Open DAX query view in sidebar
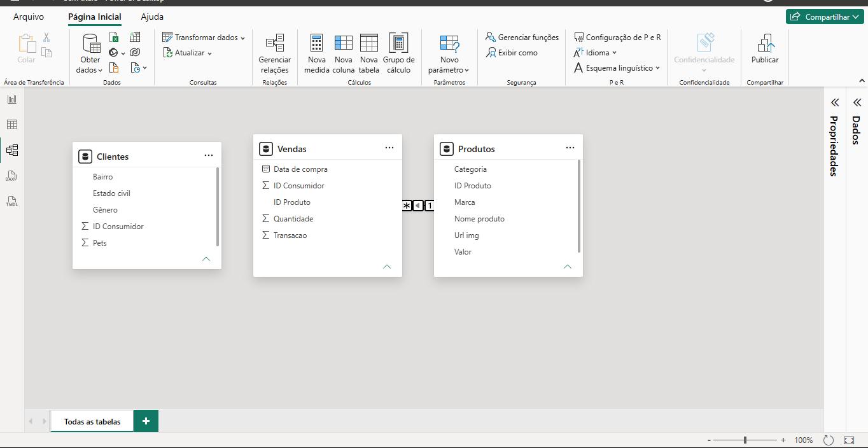 coord(12,176)
